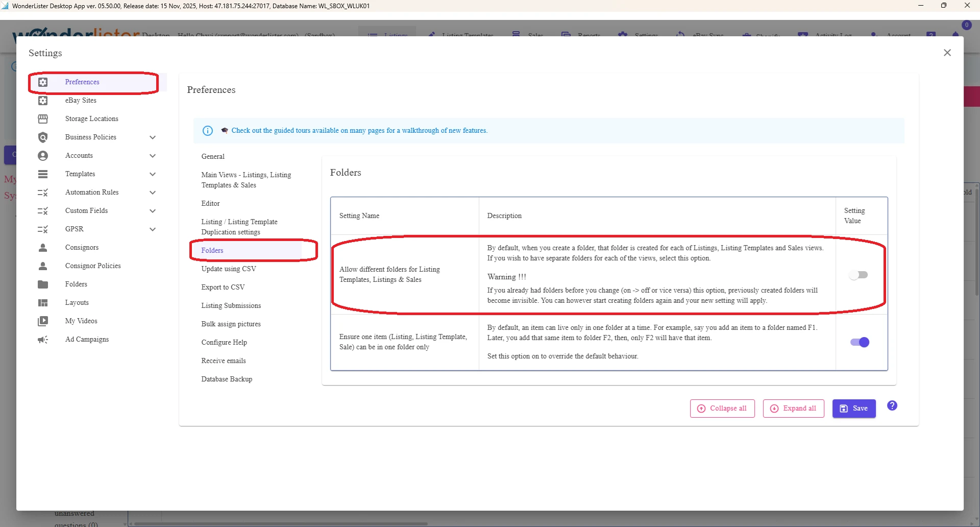This screenshot has height=527, width=980.
Task: Select the Database Backup preference section
Action: pyautogui.click(x=227, y=379)
